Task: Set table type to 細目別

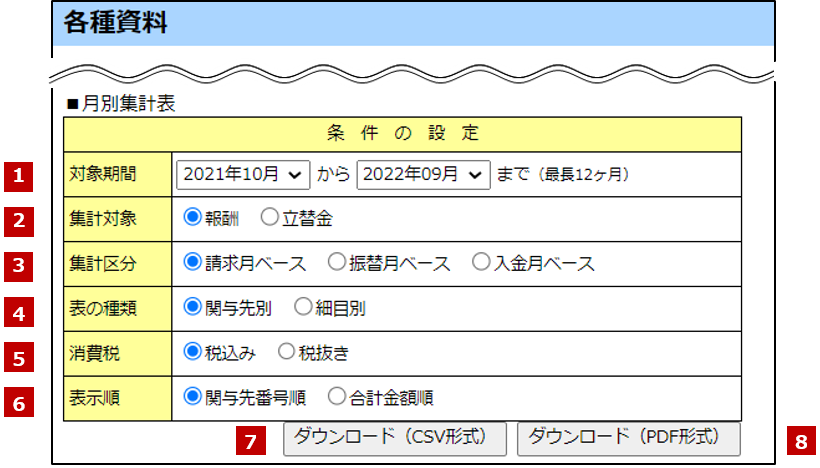Action: [x=303, y=308]
